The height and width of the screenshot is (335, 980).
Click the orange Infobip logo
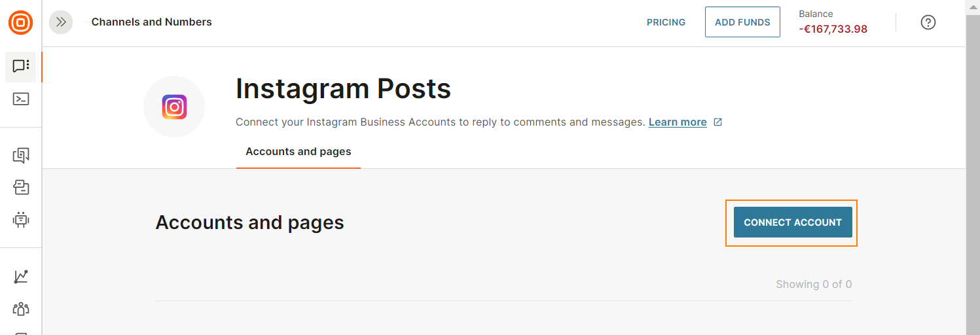click(20, 22)
